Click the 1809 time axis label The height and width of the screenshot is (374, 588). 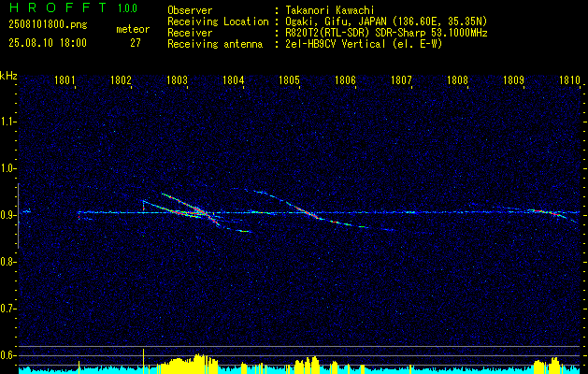click(514, 79)
